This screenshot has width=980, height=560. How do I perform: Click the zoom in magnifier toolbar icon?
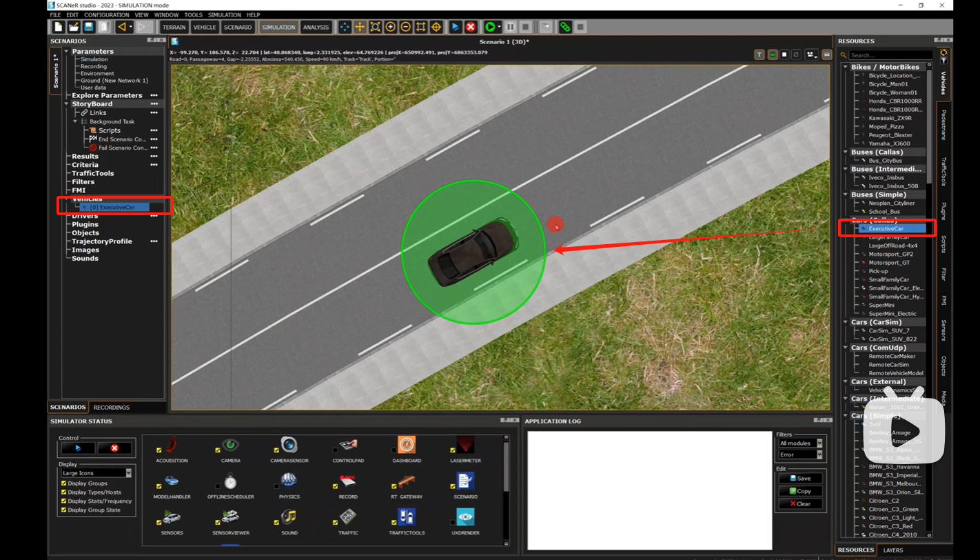[391, 27]
